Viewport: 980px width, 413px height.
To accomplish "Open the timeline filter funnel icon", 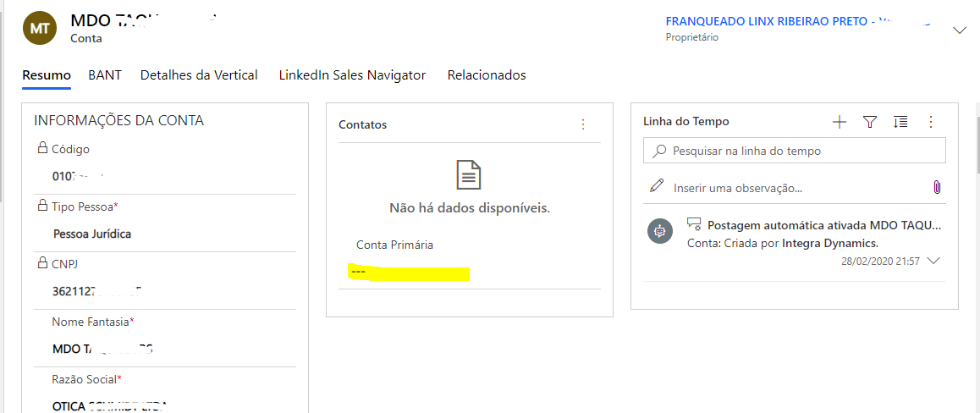I will pos(869,122).
